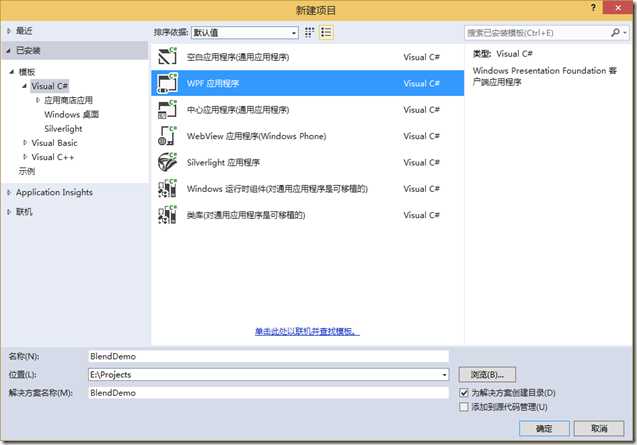Screen dimensions: 637x445
Task: Expand the Online section arrow
Action: click(9, 212)
